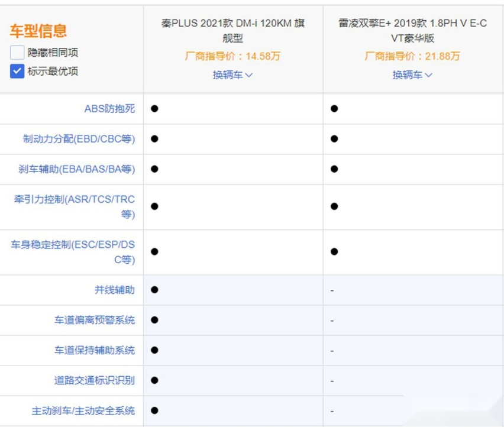
Task: Open the 刹车辅助(EBA/BAS/BA等) link
Action: point(76,169)
